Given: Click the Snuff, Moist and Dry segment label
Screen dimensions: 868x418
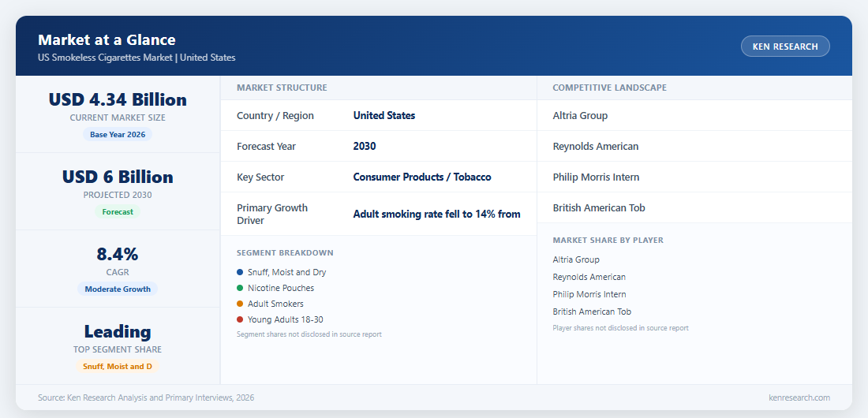Looking at the screenshot, I should [286, 272].
